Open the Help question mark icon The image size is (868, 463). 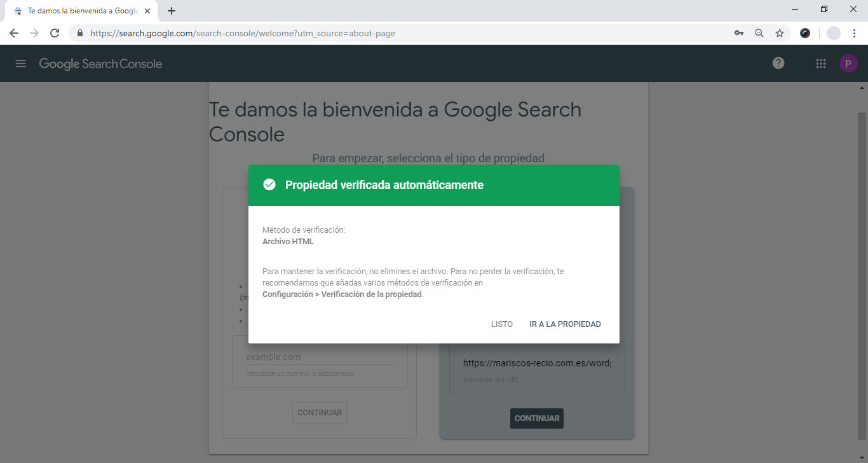[x=778, y=63]
